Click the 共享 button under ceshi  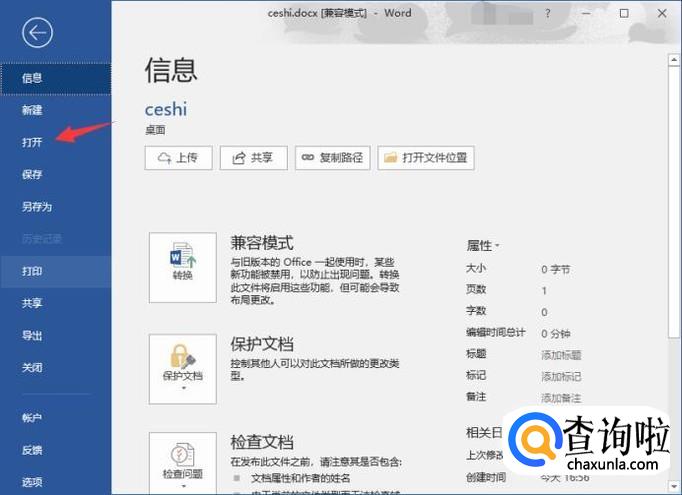(x=254, y=157)
